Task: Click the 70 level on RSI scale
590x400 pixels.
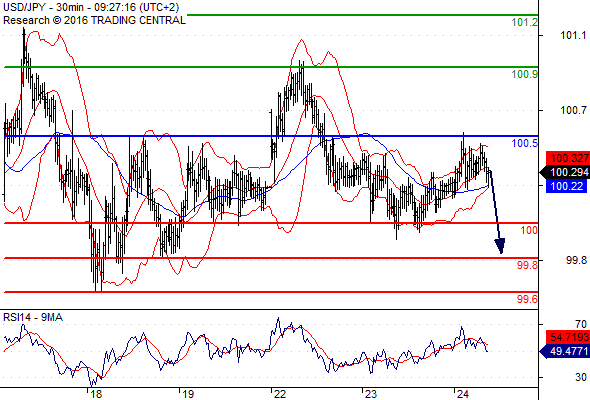Action: [x=581, y=324]
